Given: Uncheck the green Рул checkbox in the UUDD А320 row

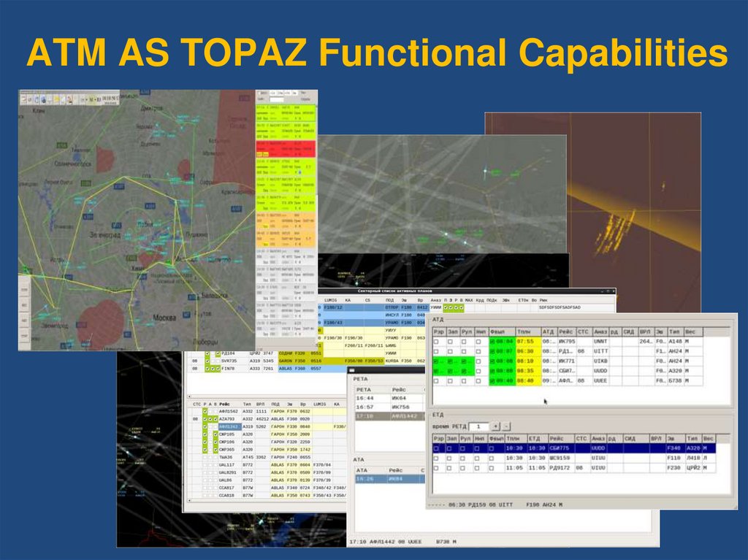Looking at the screenshot, I should (464, 371).
